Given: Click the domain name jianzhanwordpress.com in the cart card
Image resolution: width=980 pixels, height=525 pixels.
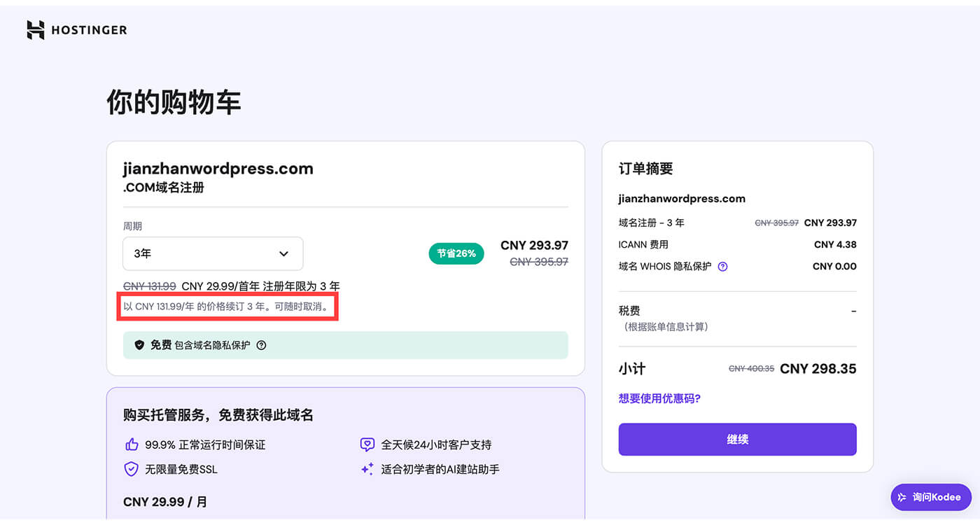Looking at the screenshot, I should 218,169.
